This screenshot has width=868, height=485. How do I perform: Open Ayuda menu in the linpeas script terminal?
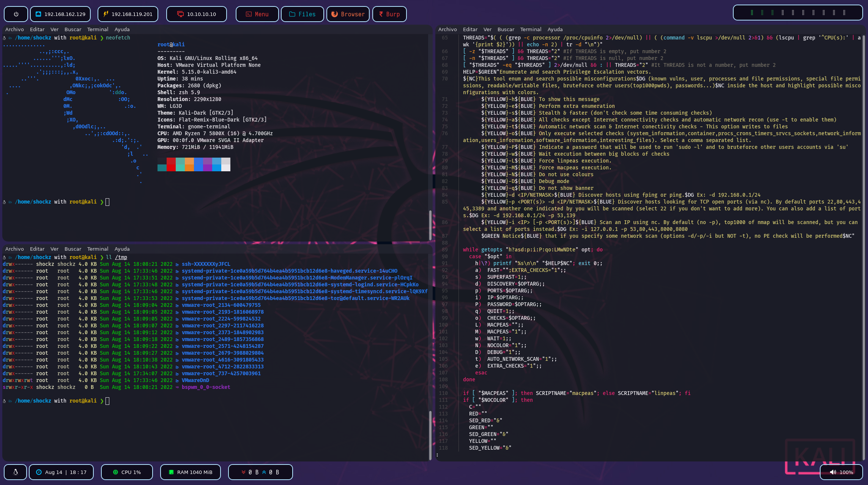click(x=555, y=29)
